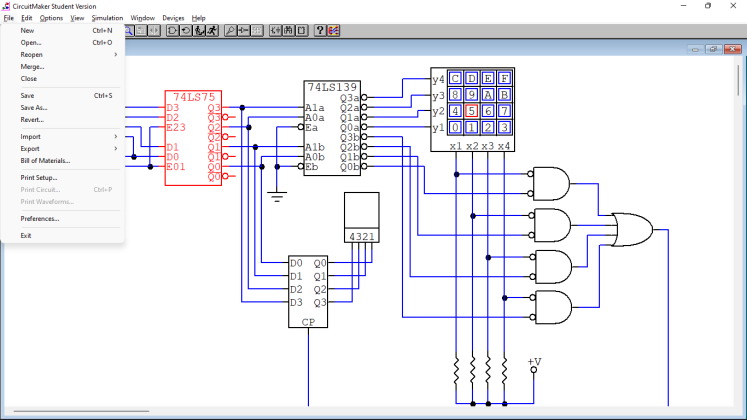Select the topmost AND gate

coord(551,184)
